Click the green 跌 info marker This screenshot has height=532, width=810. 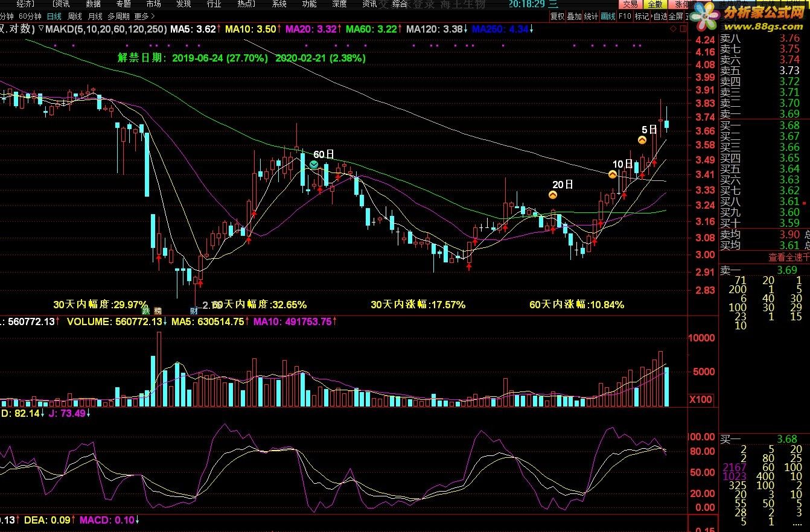tap(145, 311)
